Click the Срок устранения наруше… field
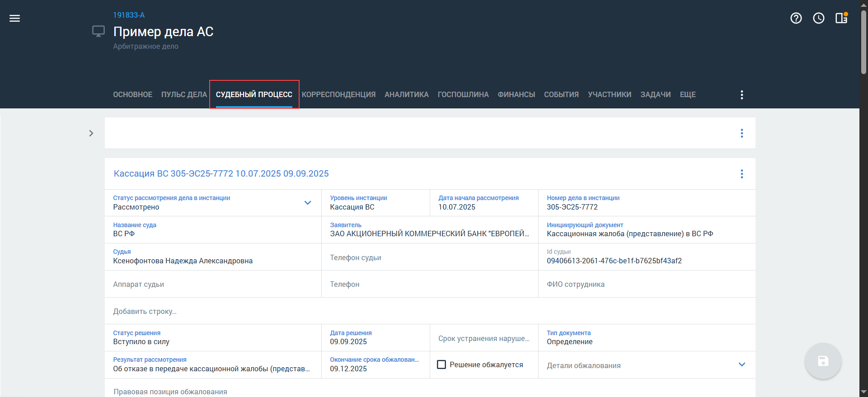Screen dimensions: 868x397 [x=484, y=338]
